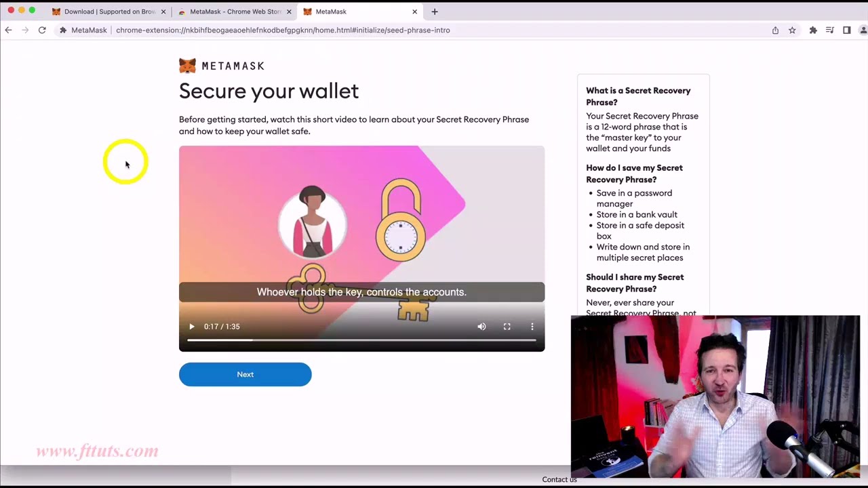
Task: Open the media controls toolbar icon
Action: coord(830,30)
